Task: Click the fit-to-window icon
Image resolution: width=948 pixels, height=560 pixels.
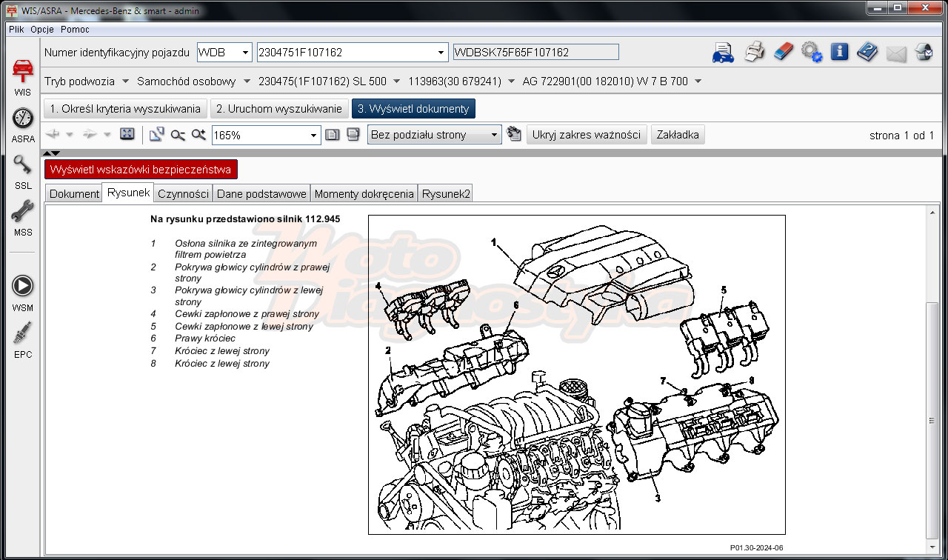Action: 127,134
